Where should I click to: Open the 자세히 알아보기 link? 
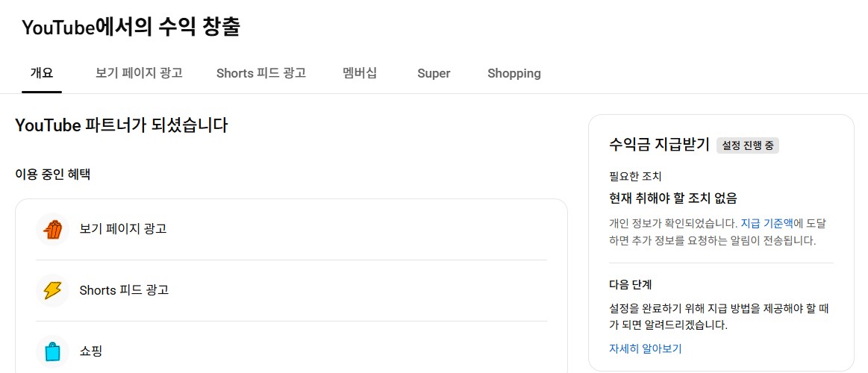coord(646,348)
